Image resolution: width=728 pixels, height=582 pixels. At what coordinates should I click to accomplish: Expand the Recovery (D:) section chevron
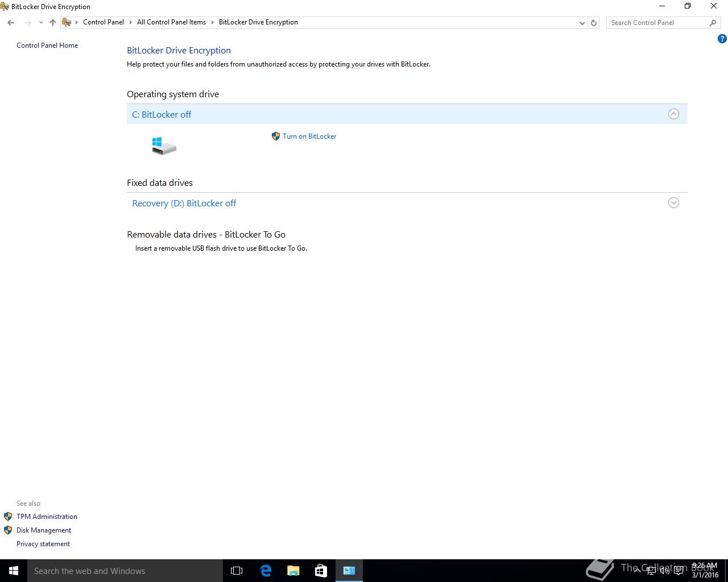[x=673, y=203]
